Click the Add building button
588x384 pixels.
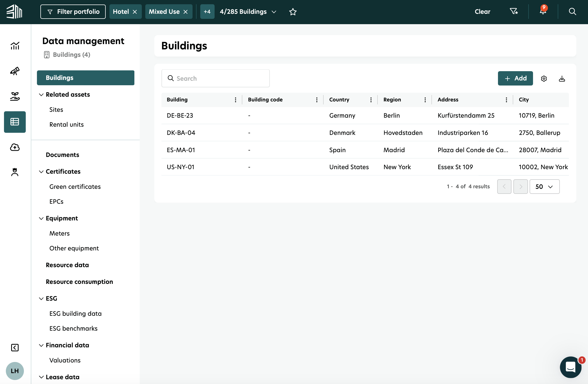tap(515, 78)
